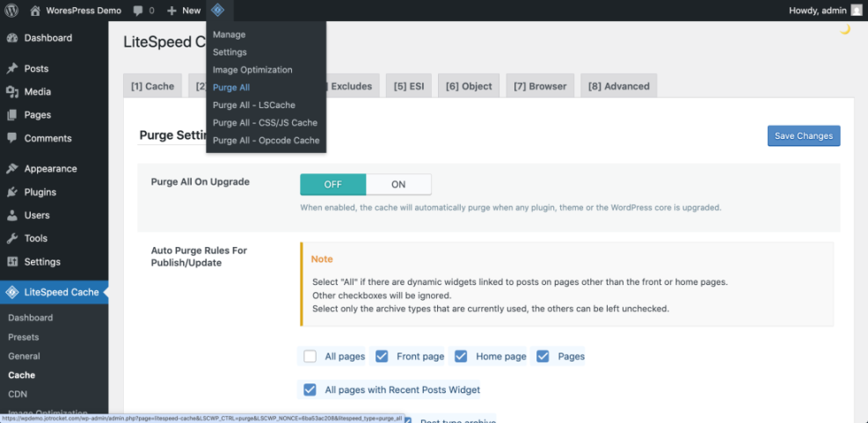This screenshot has height=423, width=868.
Task: Switch to the [8] Advanced tab
Action: pos(619,86)
